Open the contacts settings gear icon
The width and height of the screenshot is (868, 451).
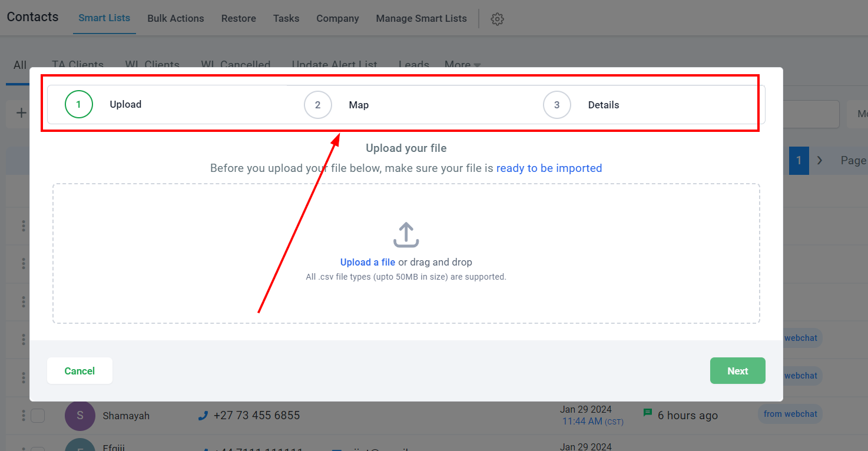coord(498,19)
